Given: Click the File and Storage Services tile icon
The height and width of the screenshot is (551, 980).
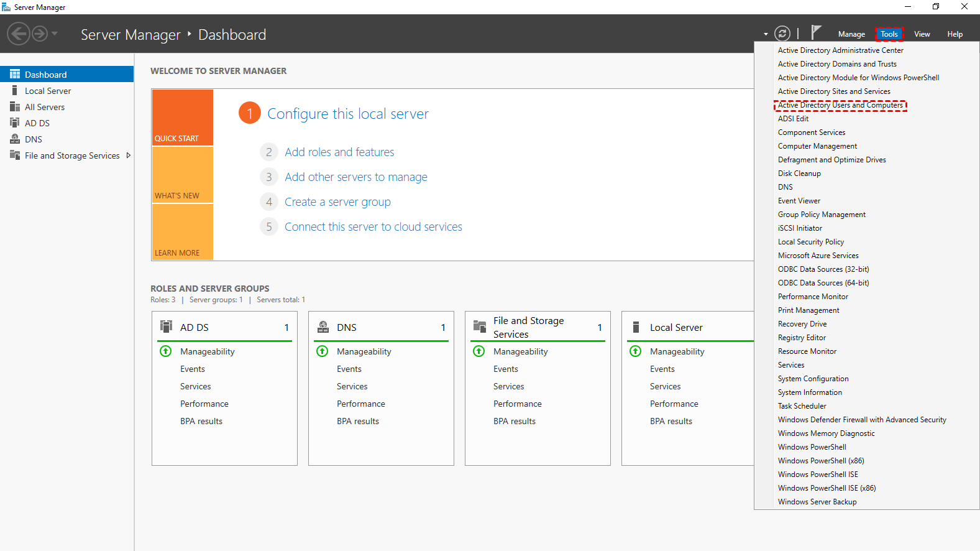Looking at the screenshot, I should point(480,326).
